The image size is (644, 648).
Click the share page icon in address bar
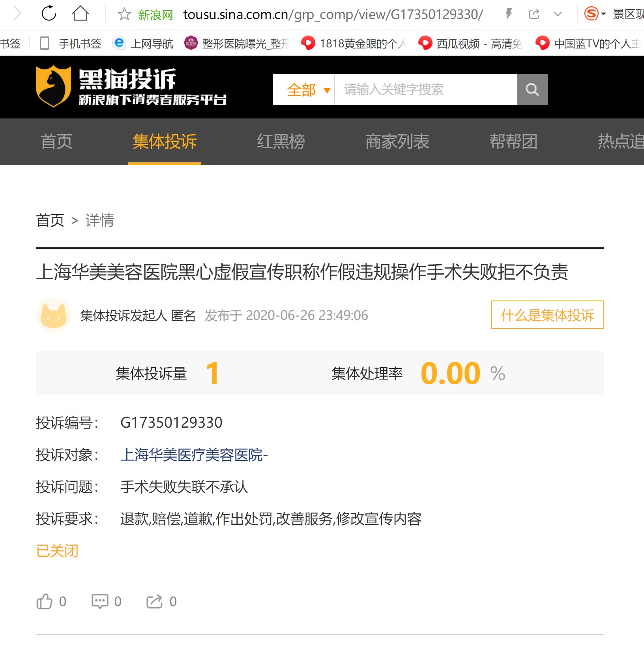click(534, 15)
